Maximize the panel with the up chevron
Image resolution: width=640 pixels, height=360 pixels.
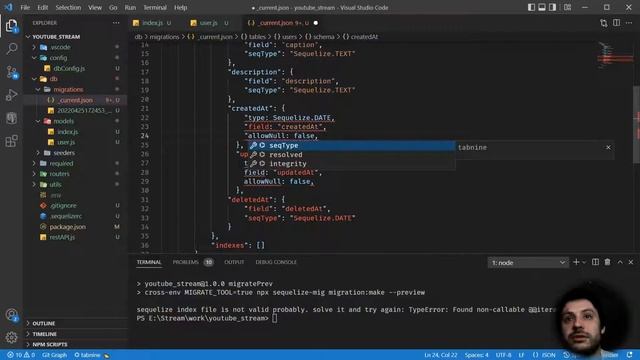620,262
